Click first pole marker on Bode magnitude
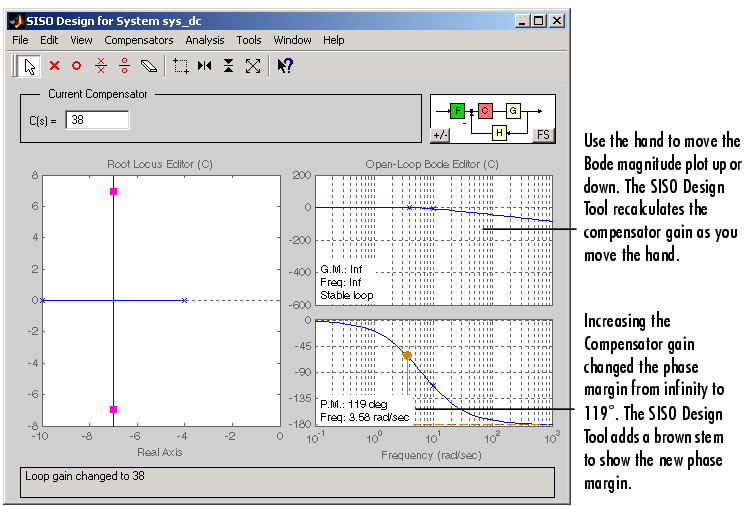 (409, 207)
